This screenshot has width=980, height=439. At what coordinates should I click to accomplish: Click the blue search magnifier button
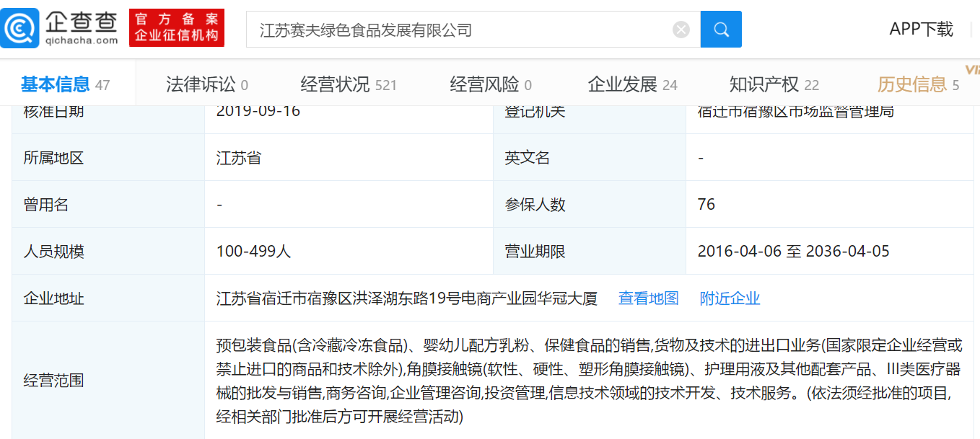click(721, 30)
